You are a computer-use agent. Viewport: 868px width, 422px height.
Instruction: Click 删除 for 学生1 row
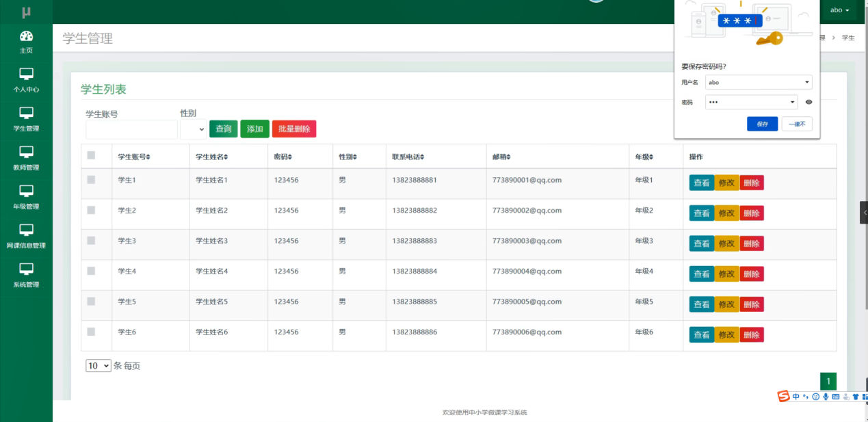click(x=752, y=183)
